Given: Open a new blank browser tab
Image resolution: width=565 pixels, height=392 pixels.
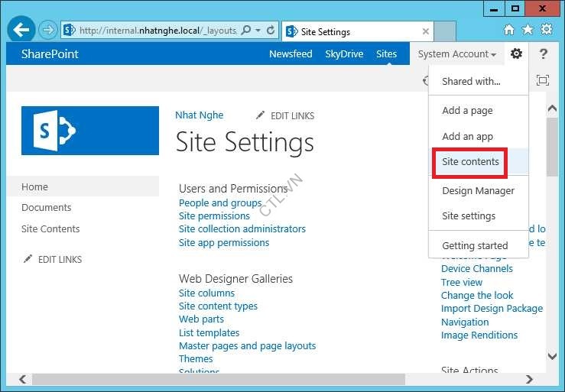Looking at the screenshot, I should pyautogui.click(x=445, y=31).
